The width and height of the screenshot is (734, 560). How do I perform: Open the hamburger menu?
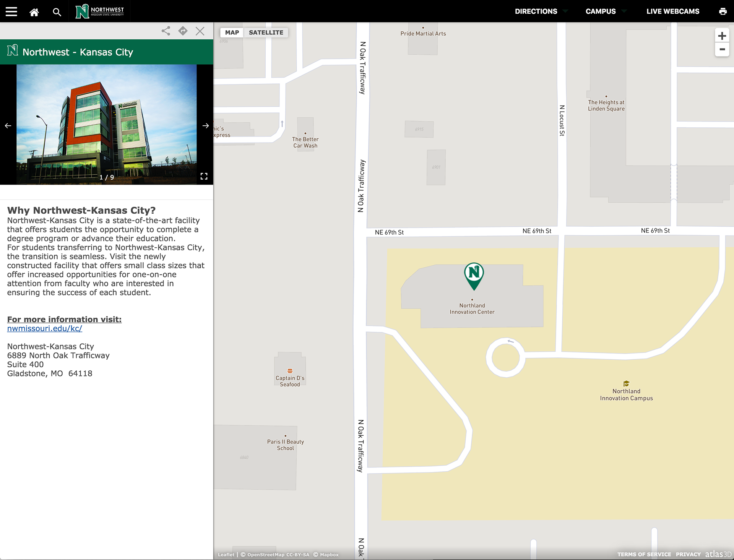pyautogui.click(x=11, y=11)
